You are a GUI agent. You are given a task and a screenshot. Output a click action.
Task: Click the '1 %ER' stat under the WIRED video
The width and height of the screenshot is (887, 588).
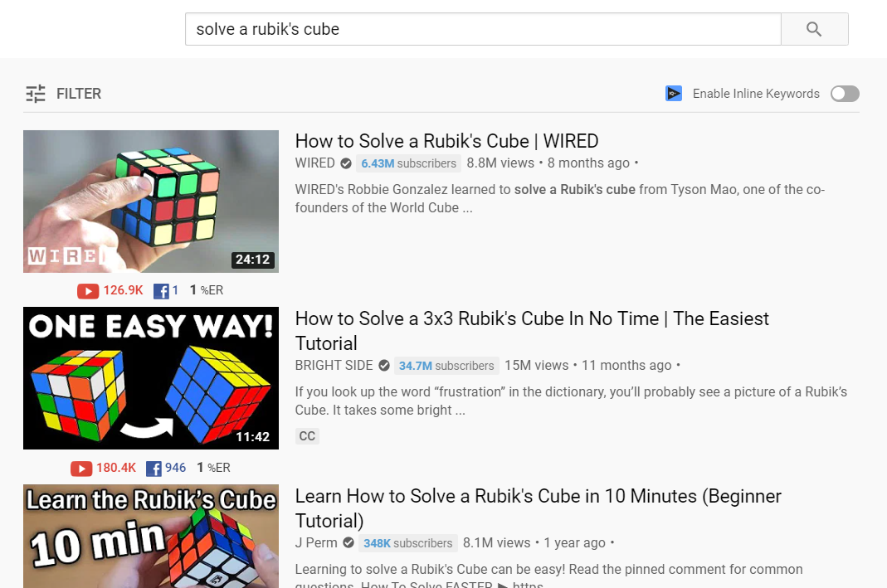click(x=207, y=290)
